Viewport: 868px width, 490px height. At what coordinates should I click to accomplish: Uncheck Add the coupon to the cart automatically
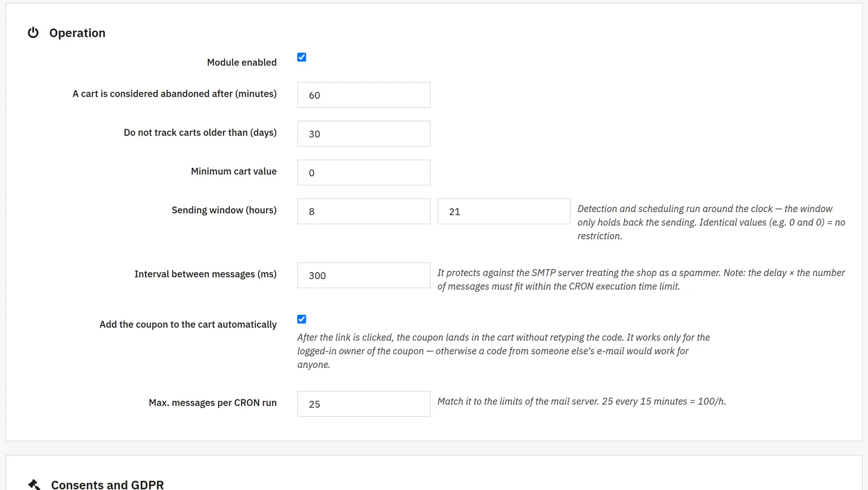pyautogui.click(x=302, y=319)
